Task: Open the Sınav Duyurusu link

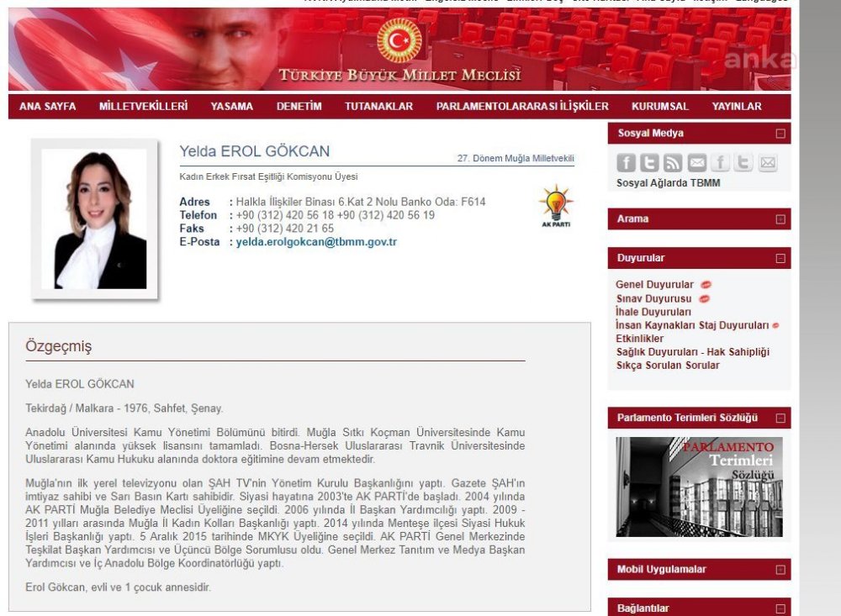Action: click(x=653, y=298)
